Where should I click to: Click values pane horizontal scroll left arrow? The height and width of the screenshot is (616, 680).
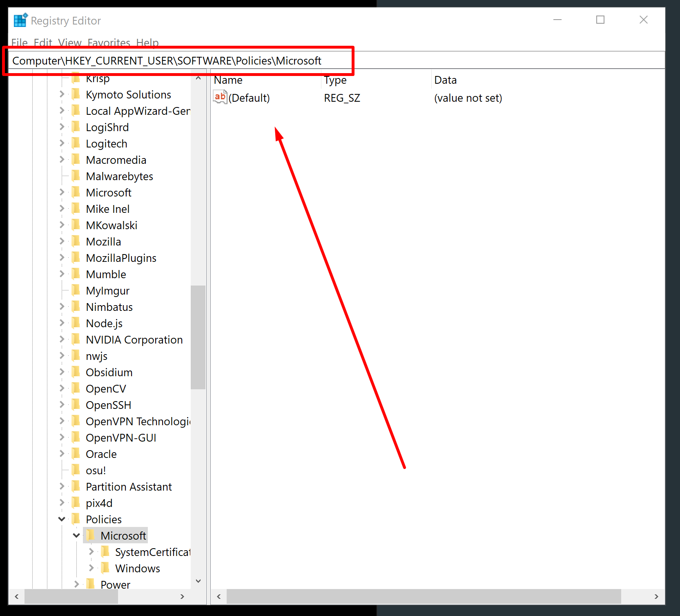[219, 596]
